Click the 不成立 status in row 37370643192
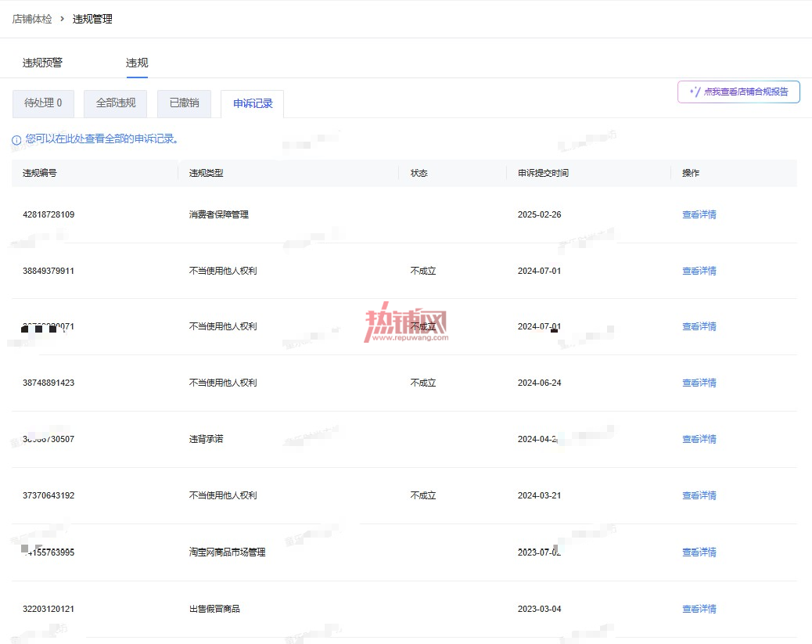This screenshot has height=644, width=812. 423,496
